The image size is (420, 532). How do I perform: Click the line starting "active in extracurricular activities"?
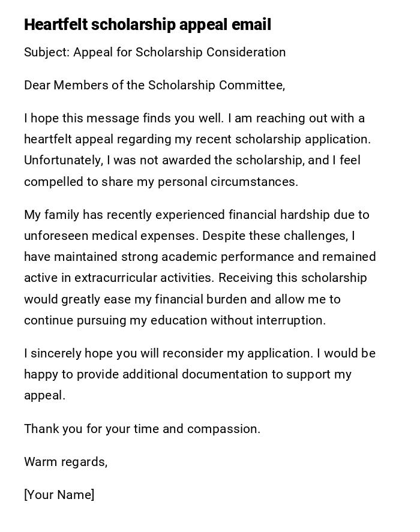(x=195, y=278)
